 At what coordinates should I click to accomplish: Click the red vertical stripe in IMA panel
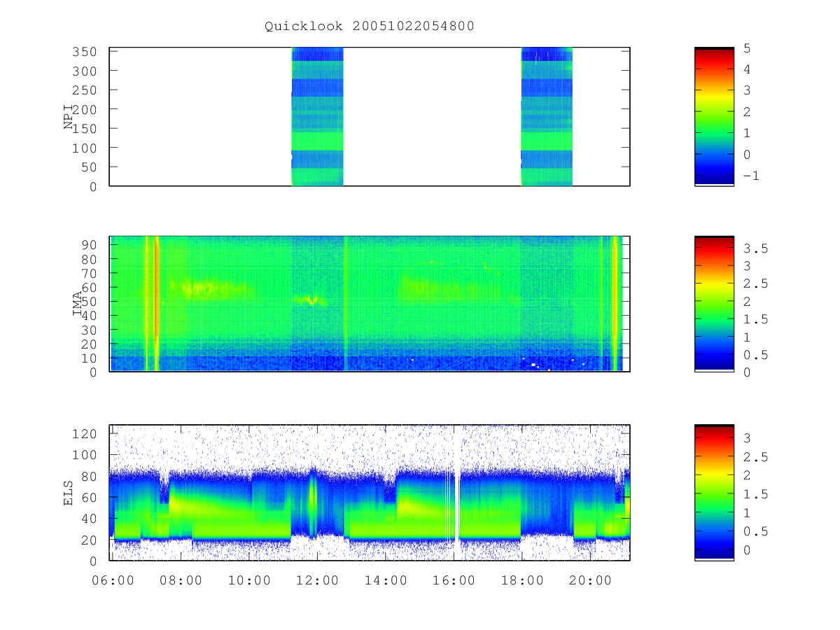point(156,304)
